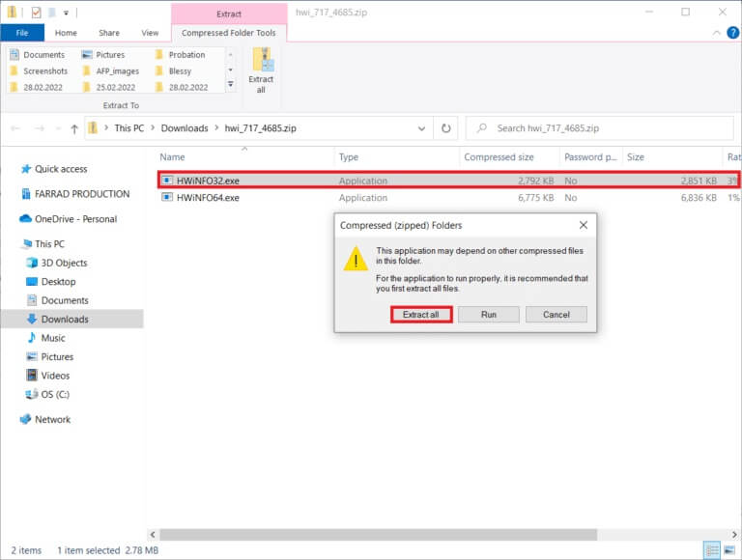Switch to details view icon in status bar
The width and height of the screenshot is (742, 560).
[712, 550]
